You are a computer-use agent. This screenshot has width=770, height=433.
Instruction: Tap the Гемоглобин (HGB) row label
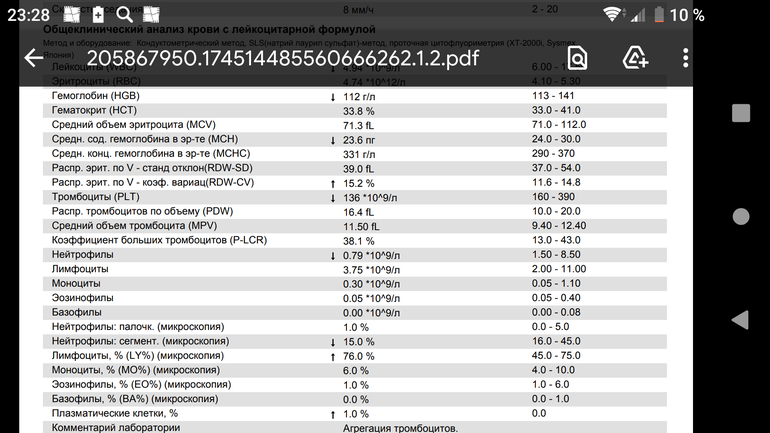[x=99, y=96]
